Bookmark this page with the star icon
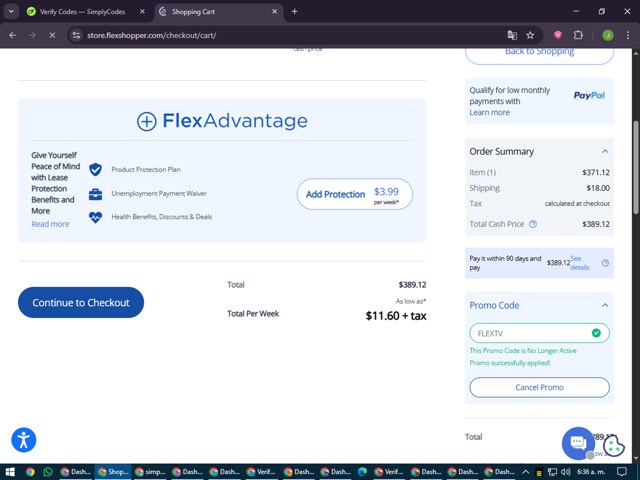 point(530,35)
